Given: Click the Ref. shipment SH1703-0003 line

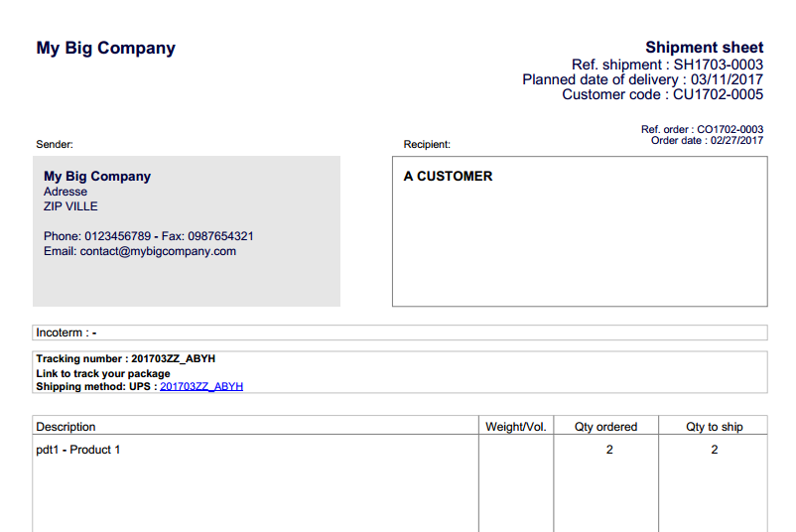Looking at the screenshot, I should [x=667, y=65].
